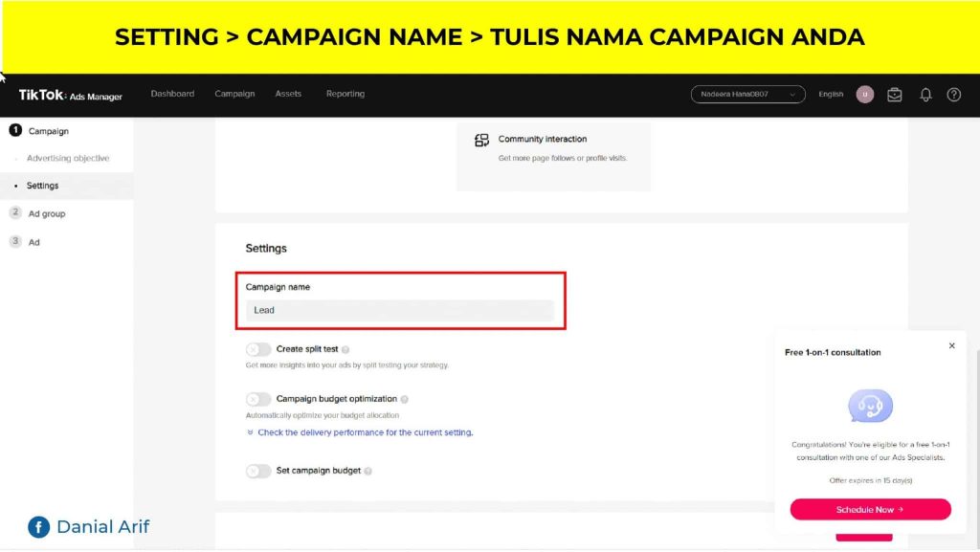
Task: Click the info icon beside Set campaign budget
Action: [368, 472]
